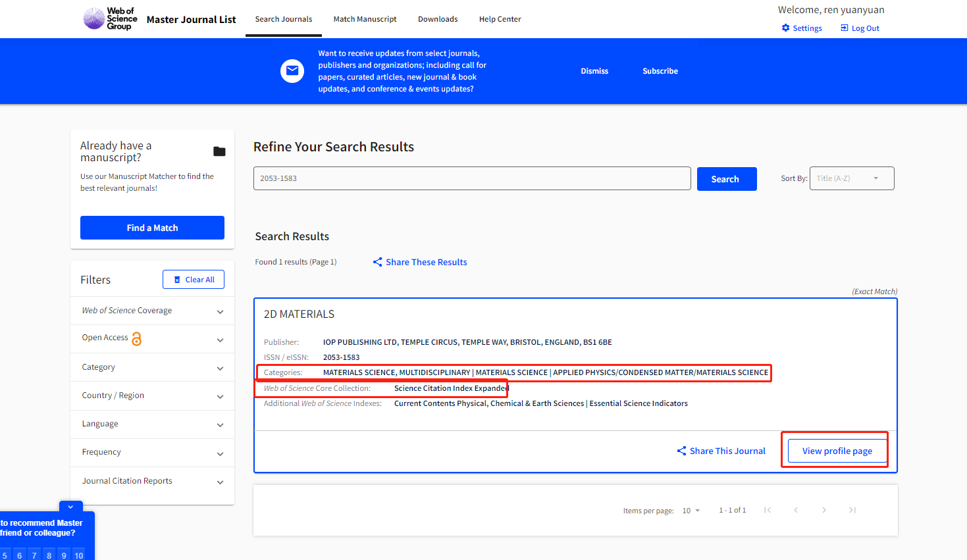Click the Web of Science Group logo
Viewport: 967px width, 560px height.
point(110,18)
